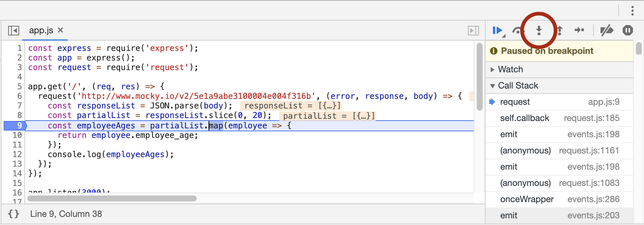The height and width of the screenshot is (225, 644).
Task: Click the horizontal editor scrollbar
Action: point(111,198)
